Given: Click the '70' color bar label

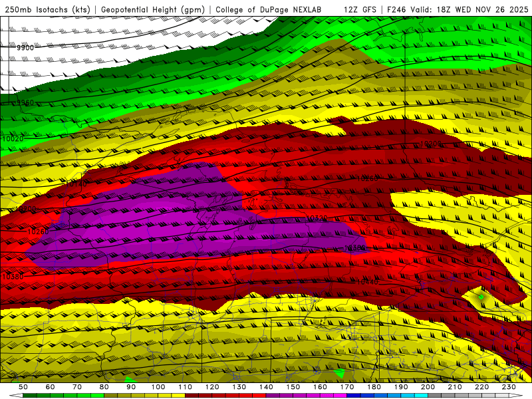Looking at the screenshot, I should tap(77, 387).
